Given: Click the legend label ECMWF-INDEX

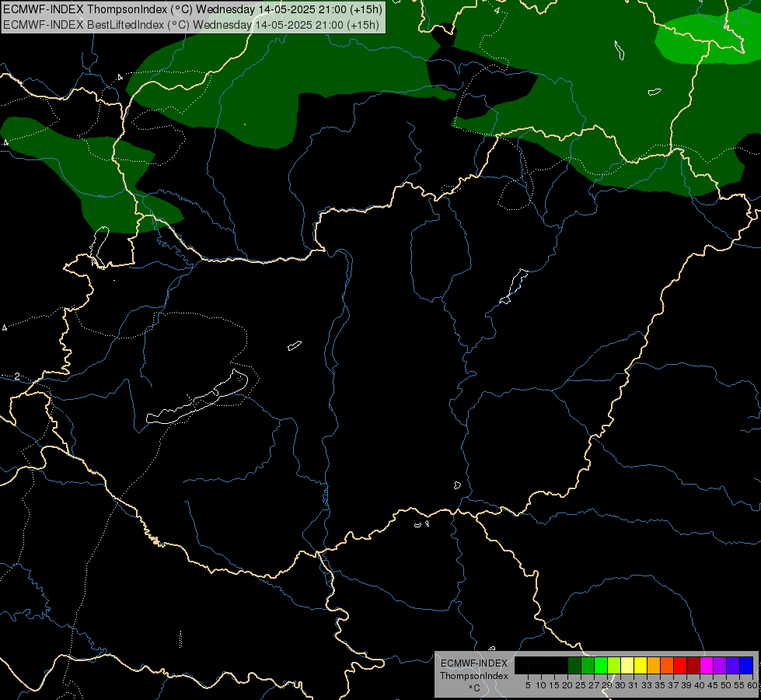Looking at the screenshot, I should [473, 663].
